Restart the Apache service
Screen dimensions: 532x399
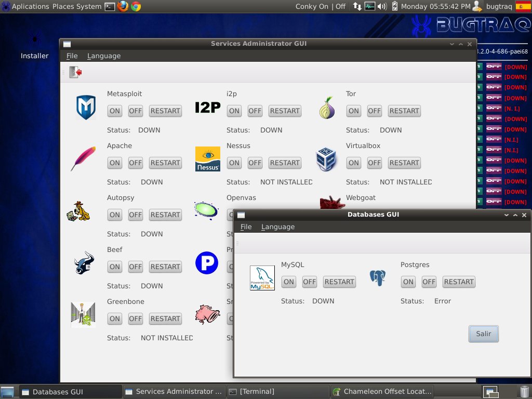point(165,163)
